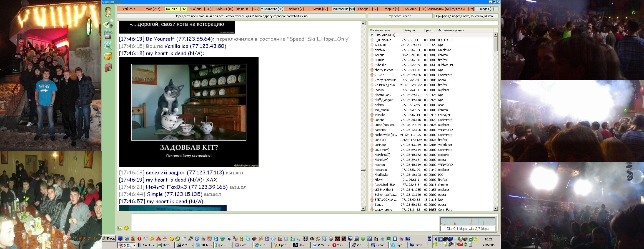The width and height of the screenshot is (644, 249).
Task: Open the Skype quick launch icon
Action: pos(248,239)
